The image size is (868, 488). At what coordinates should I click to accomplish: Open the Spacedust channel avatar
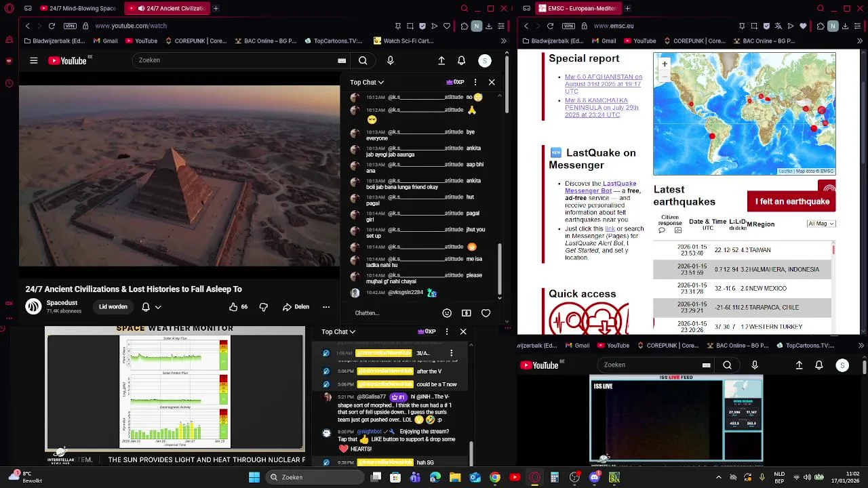[33, 306]
